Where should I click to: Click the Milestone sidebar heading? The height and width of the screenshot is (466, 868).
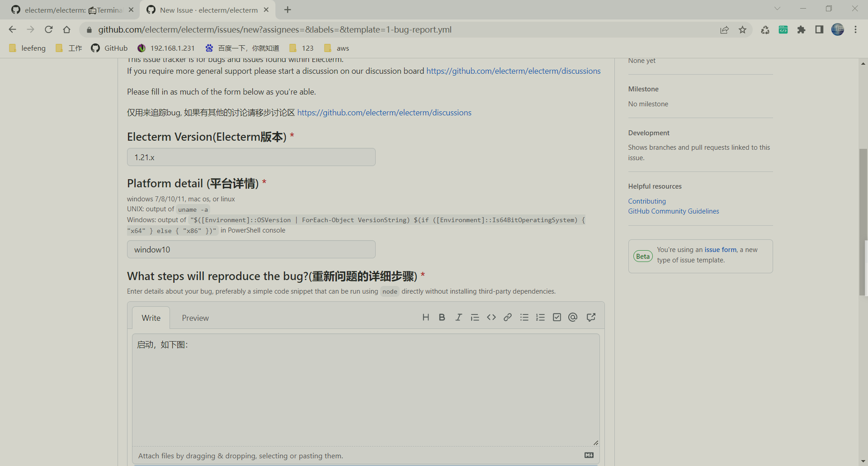643,89
